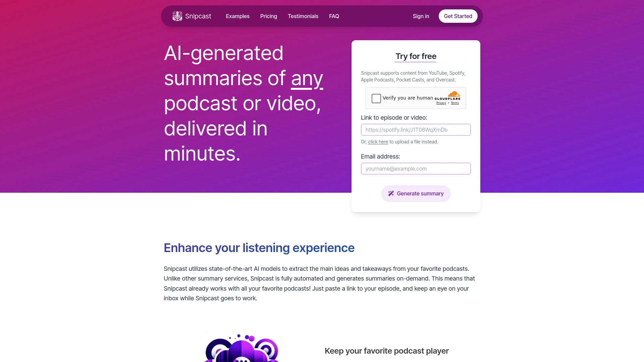Select the Testimonials navigation tab
Image resolution: width=644 pixels, height=362 pixels.
[303, 16]
